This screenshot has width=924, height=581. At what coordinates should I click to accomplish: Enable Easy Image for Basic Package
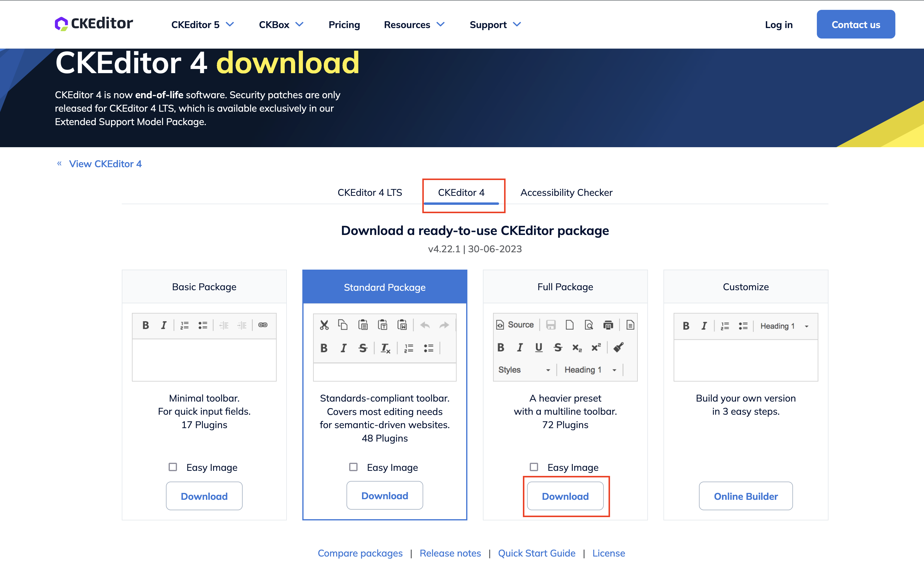[x=173, y=467]
